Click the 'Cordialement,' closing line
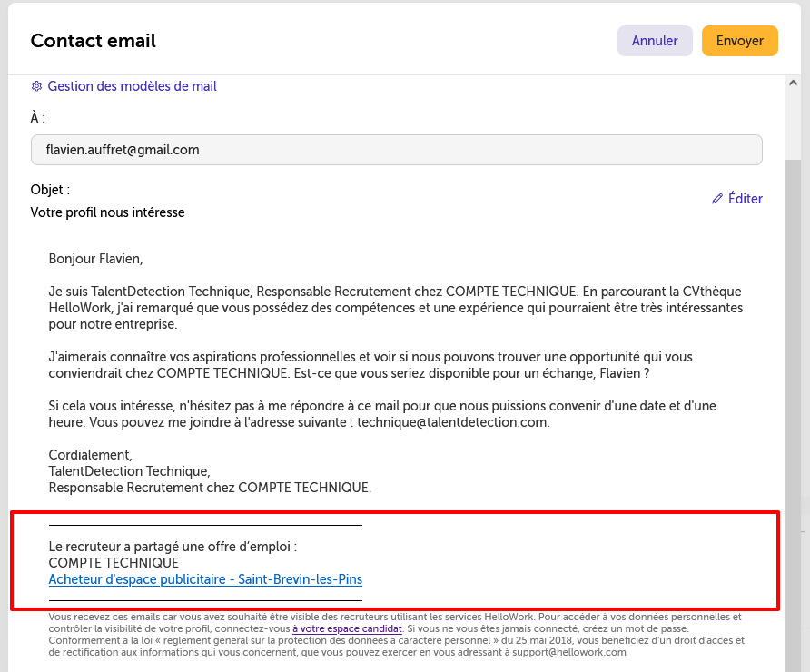This screenshot has height=672, width=810. (91, 455)
